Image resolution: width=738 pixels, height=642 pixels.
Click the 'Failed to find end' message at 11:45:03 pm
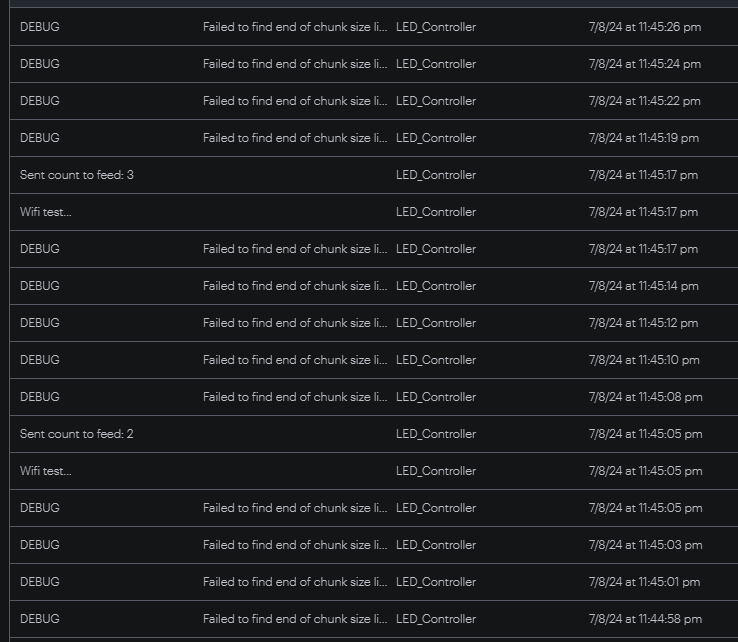[x=295, y=545]
